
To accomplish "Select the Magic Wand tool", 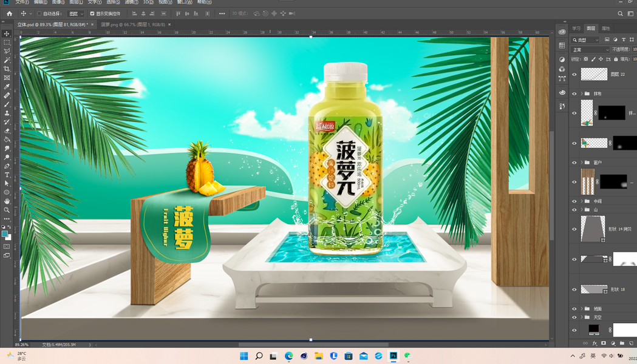I will pos(7,60).
